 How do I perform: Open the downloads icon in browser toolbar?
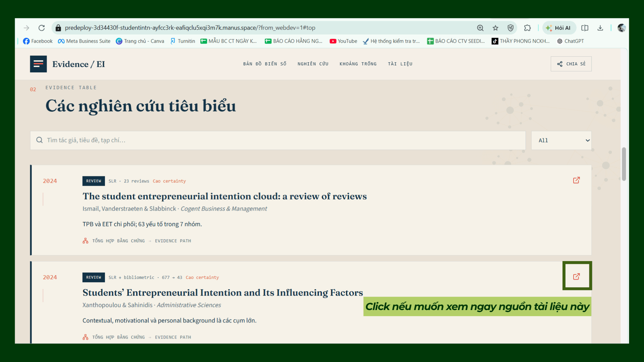click(600, 28)
